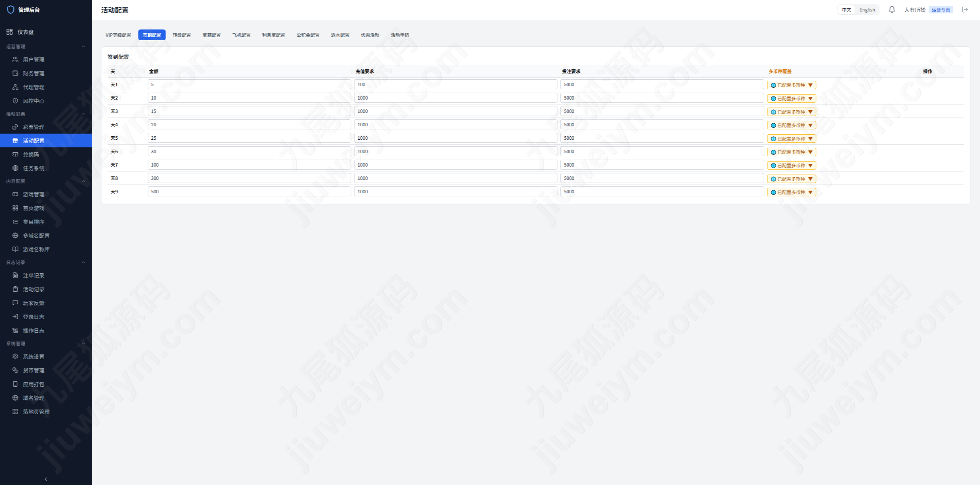Click the 财务管理 wallet icon
Image resolution: width=980 pixels, height=485 pixels.
(15, 73)
